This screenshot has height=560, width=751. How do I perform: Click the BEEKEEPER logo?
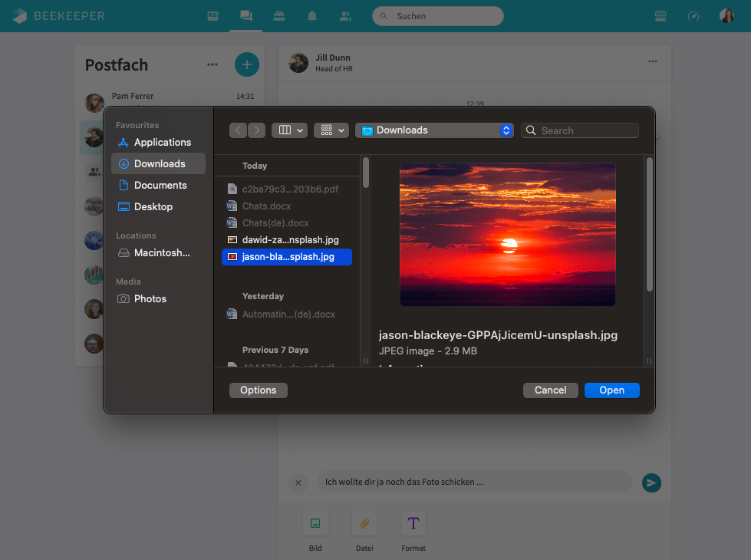coord(58,16)
